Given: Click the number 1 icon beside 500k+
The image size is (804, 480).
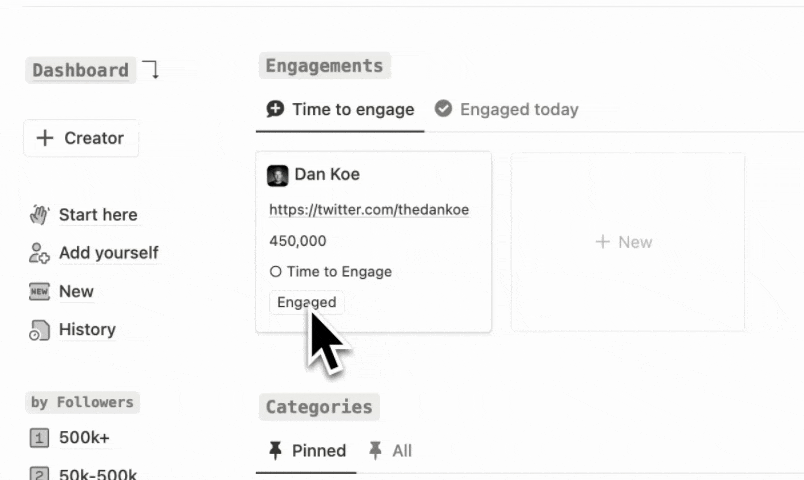Looking at the screenshot, I should click(x=39, y=438).
